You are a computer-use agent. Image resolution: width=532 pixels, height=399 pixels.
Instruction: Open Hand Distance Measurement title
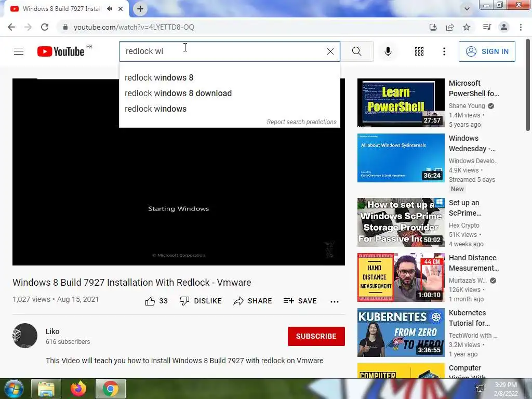tap(474, 262)
